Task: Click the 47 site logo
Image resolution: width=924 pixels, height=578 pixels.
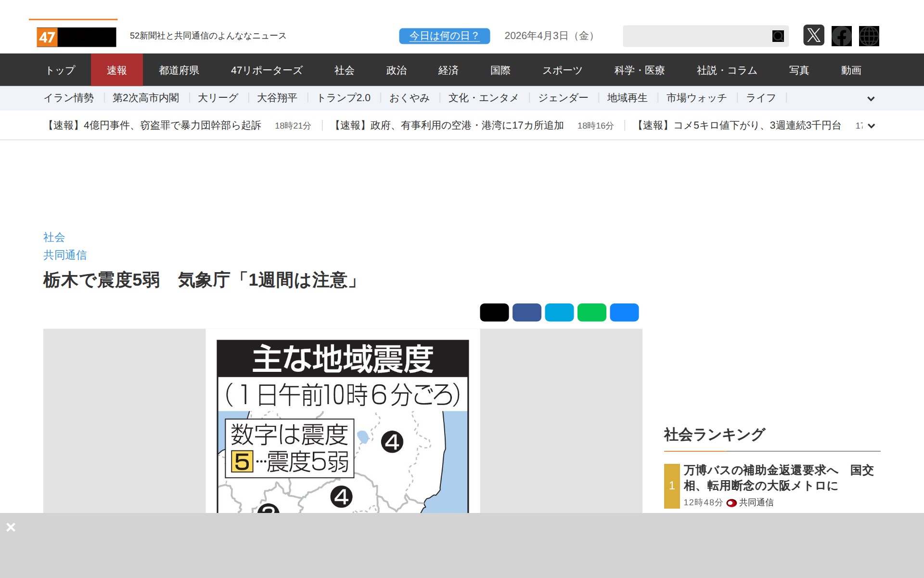Action: (x=76, y=37)
